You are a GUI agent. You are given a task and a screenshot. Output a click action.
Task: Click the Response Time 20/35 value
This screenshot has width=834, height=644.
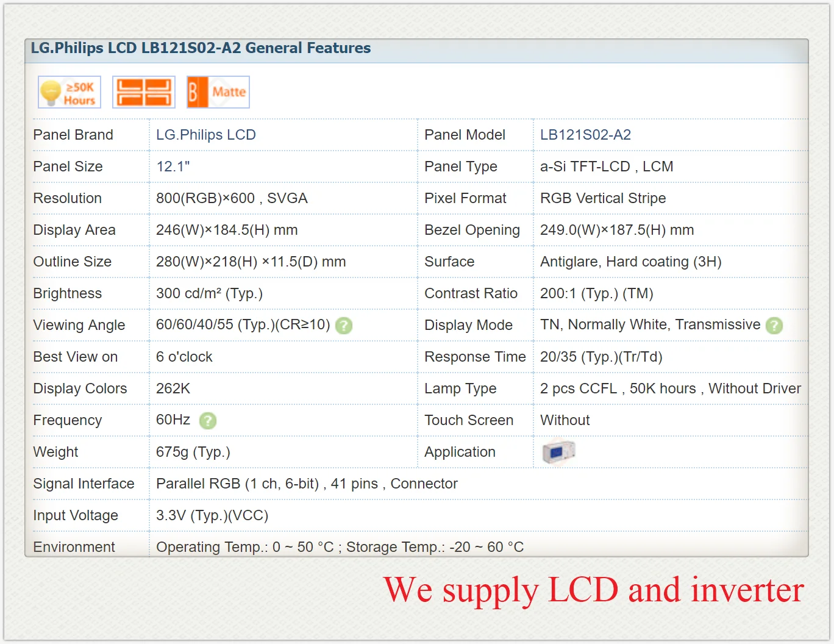pyautogui.click(x=601, y=357)
